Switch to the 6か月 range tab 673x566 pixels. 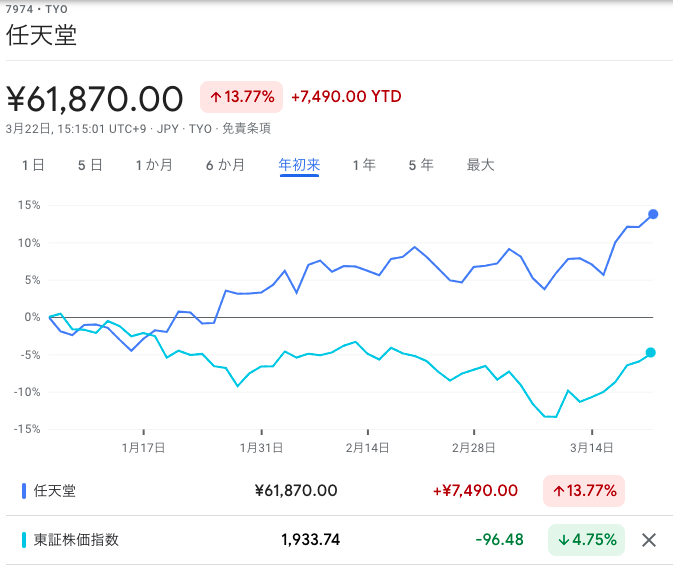coord(225,165)
